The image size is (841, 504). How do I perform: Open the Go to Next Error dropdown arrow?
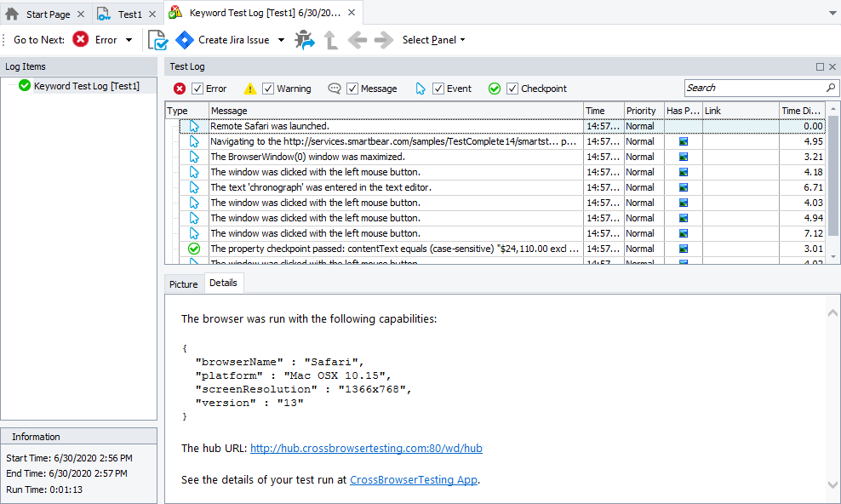(x=129, y=40)
